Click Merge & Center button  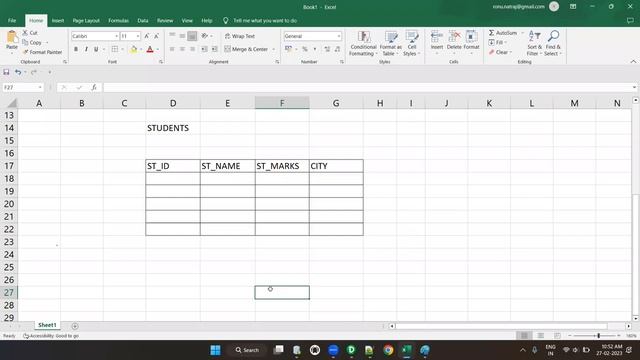pos(246,49)
